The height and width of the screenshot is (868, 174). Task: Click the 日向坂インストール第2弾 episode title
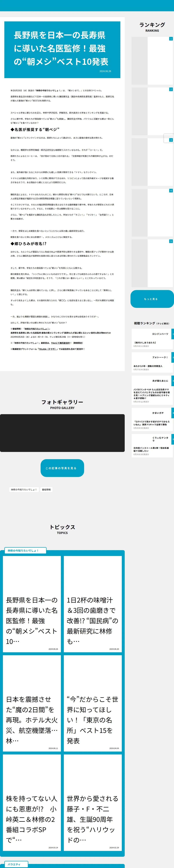[x=151, y=449]
